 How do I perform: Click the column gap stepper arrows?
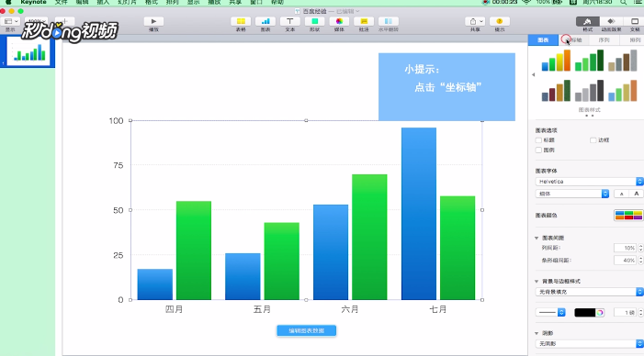pos(640,248)
